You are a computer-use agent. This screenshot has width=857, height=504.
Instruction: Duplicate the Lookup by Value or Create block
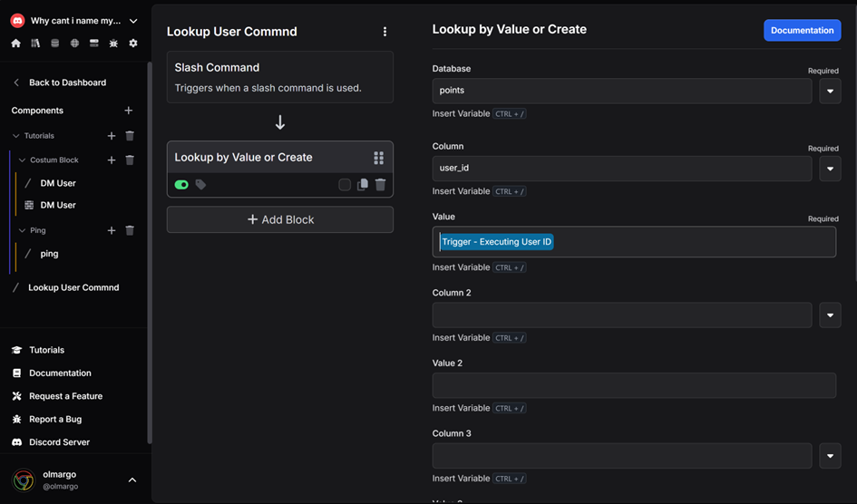tap(363, 185)
